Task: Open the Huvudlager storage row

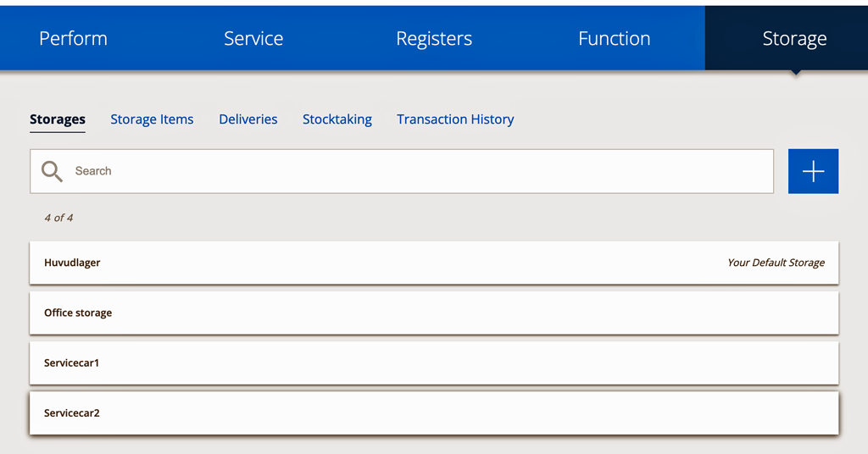Action: pyautogui.click(x=434, y=263)
